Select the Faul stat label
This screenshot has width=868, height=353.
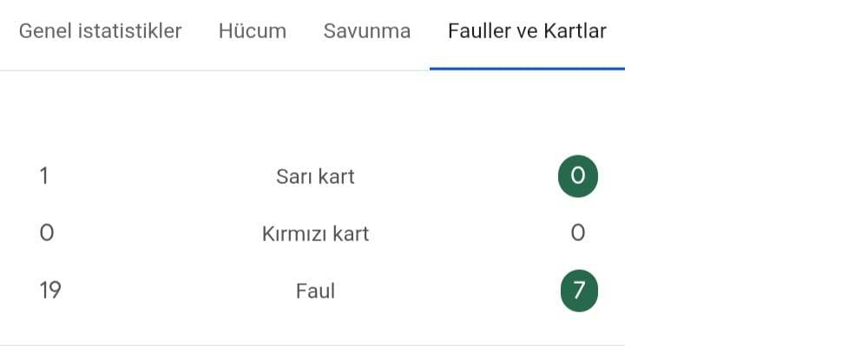click(315, 291)
